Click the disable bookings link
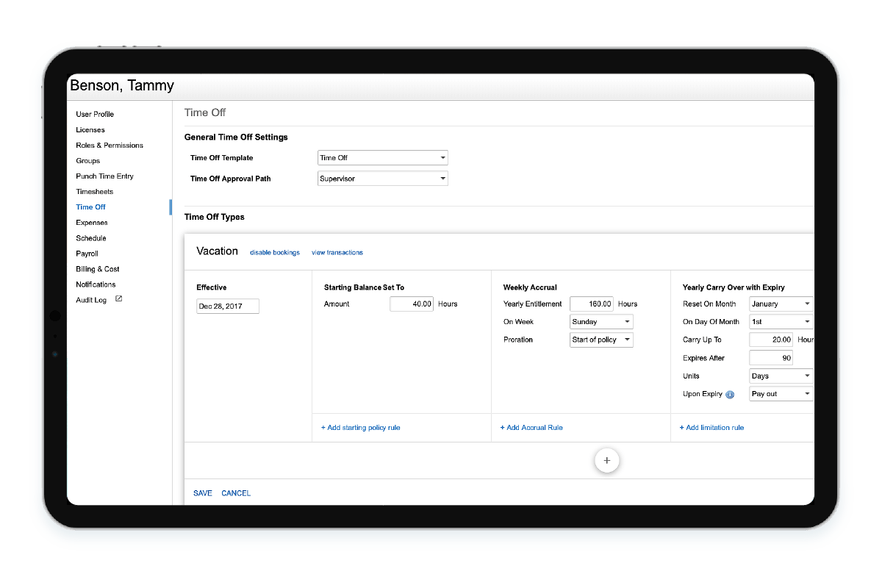The width and height of the screenshot is (882, 588). (275, 252)
